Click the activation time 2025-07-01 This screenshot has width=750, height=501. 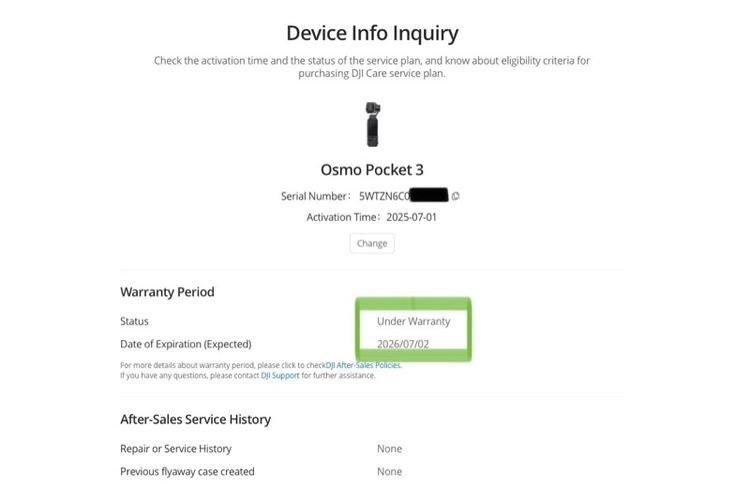(x=410, y=217)
